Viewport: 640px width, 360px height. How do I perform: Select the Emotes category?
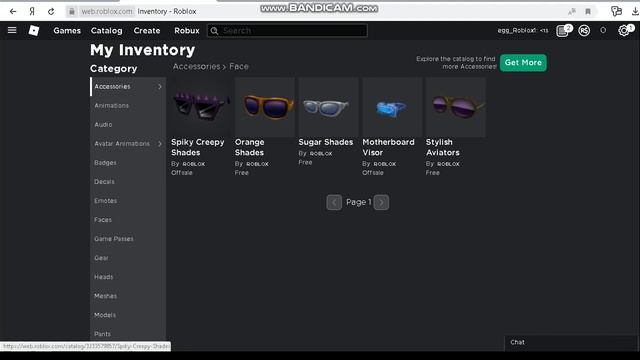[x=105, y=201]
